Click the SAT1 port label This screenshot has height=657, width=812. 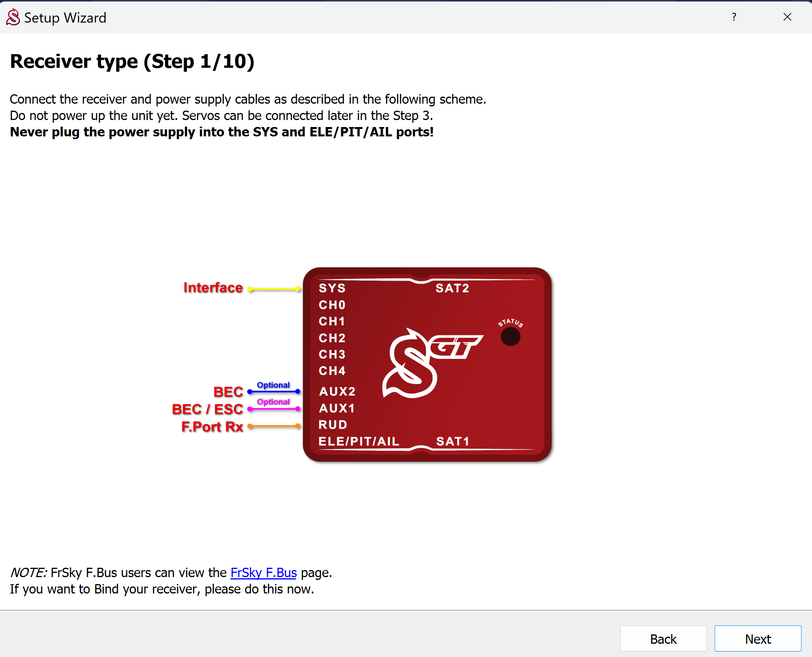tap(453, 441)
